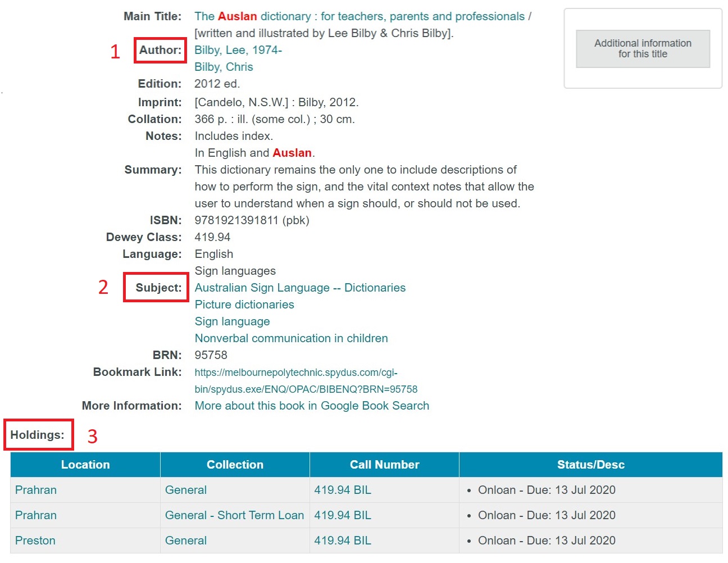The width and height of the screenshot is (728, 563).
Task: Open author link Bilby, Chris
Action: [x=224, y=67]
